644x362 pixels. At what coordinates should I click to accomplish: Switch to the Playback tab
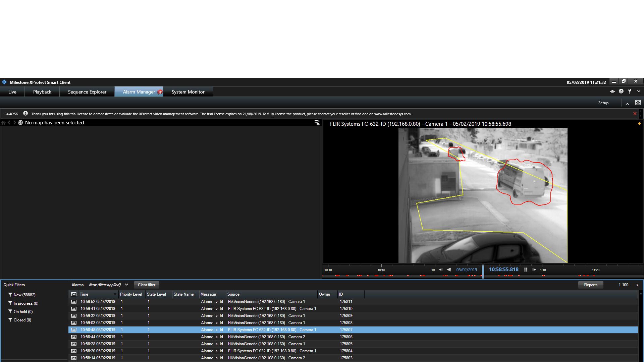point(42,92)
